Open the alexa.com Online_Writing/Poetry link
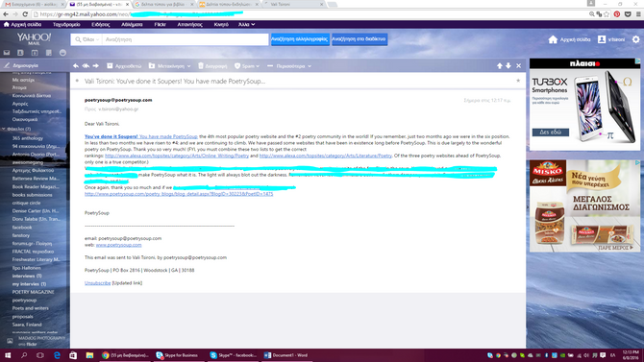This screenshot has width=644, height=362. tap(177, 156)
